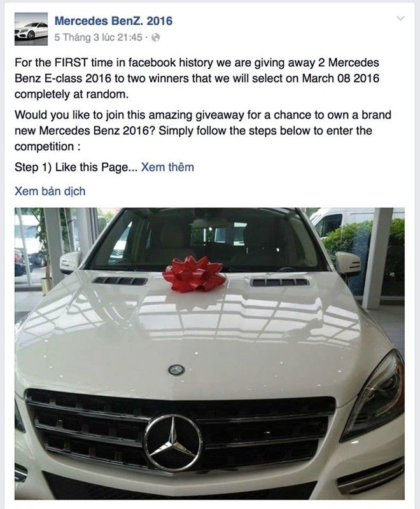Click the globe public privacy icon
Image resolution: width=420 pixels, height=509 pixels.
(156, 38)
